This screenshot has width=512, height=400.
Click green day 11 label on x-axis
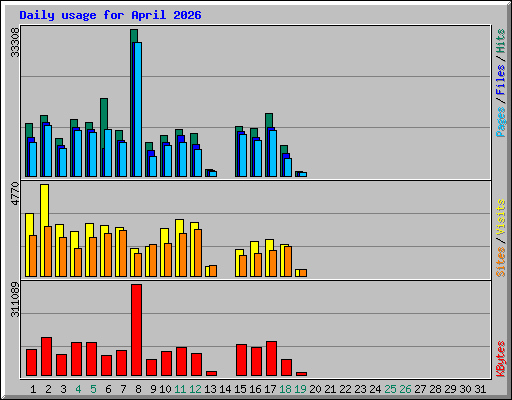point(180,389)
